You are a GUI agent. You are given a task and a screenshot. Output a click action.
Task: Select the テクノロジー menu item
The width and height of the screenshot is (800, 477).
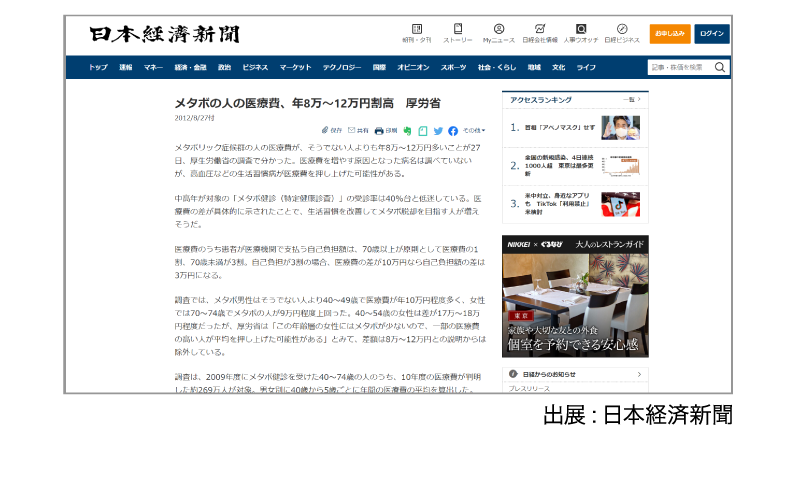coord(342,67)
